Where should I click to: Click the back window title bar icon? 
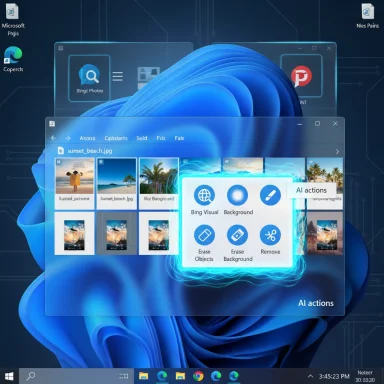(x=61, y=48)
